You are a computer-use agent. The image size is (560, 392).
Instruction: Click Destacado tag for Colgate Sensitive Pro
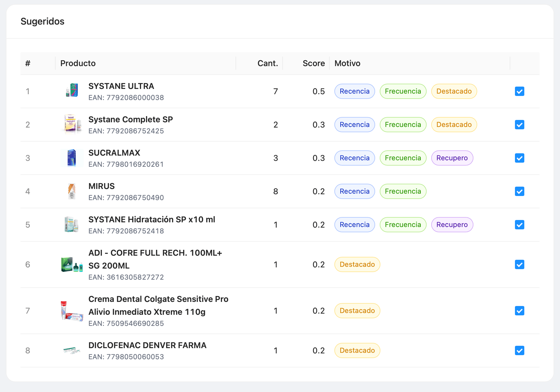tap(357, 311)
